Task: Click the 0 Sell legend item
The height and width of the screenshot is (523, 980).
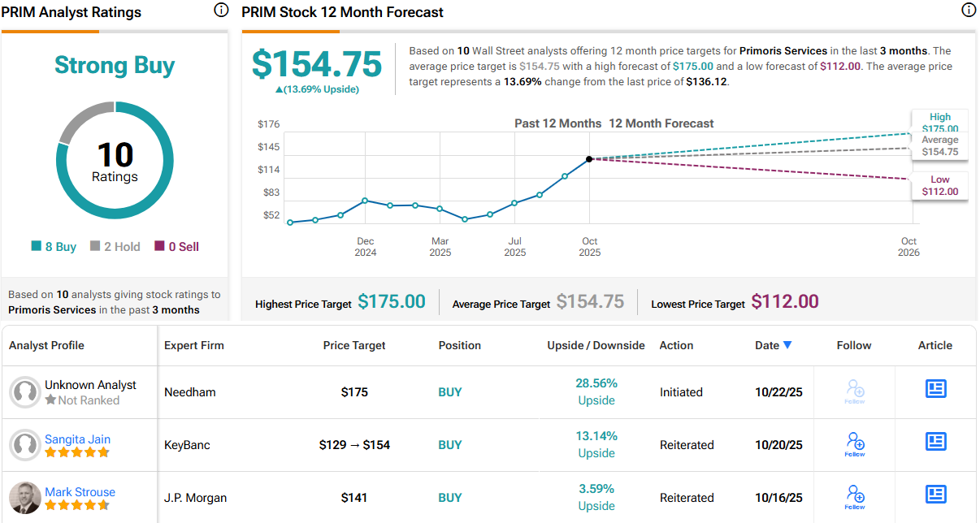Action: (176, 247)
